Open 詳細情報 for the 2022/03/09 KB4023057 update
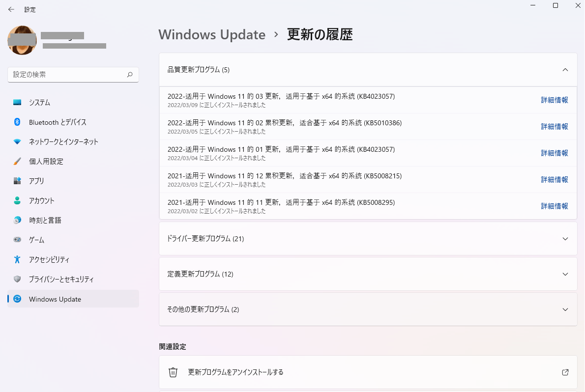Image resolution: width=585 pixels, height=392 pixels. 555,100
